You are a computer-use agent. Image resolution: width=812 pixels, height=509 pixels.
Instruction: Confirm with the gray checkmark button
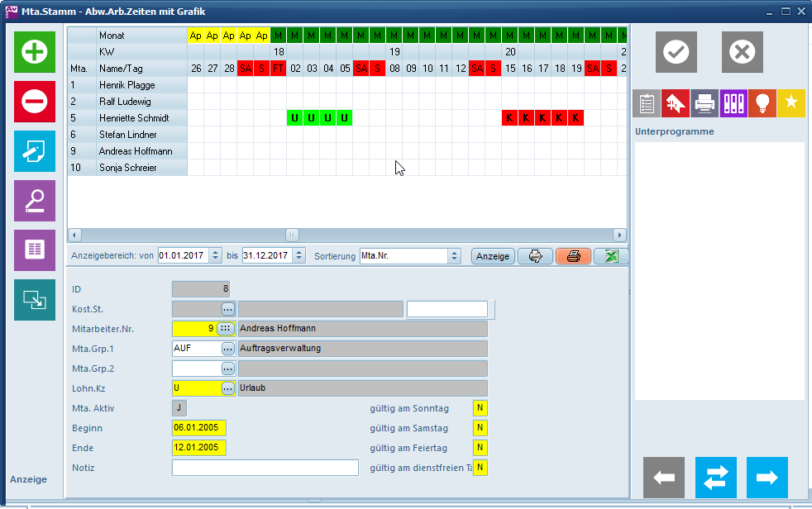(676, 52)
